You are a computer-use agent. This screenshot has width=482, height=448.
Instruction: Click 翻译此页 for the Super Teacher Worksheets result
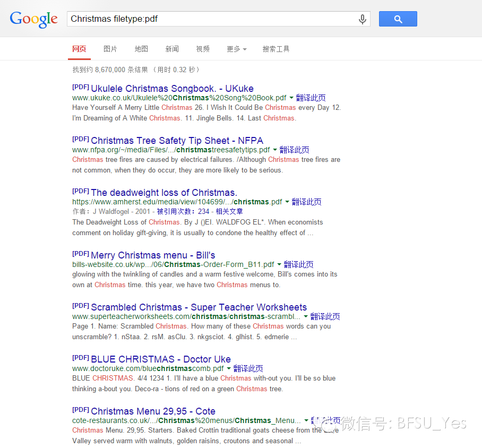click(x=325, y=316)
